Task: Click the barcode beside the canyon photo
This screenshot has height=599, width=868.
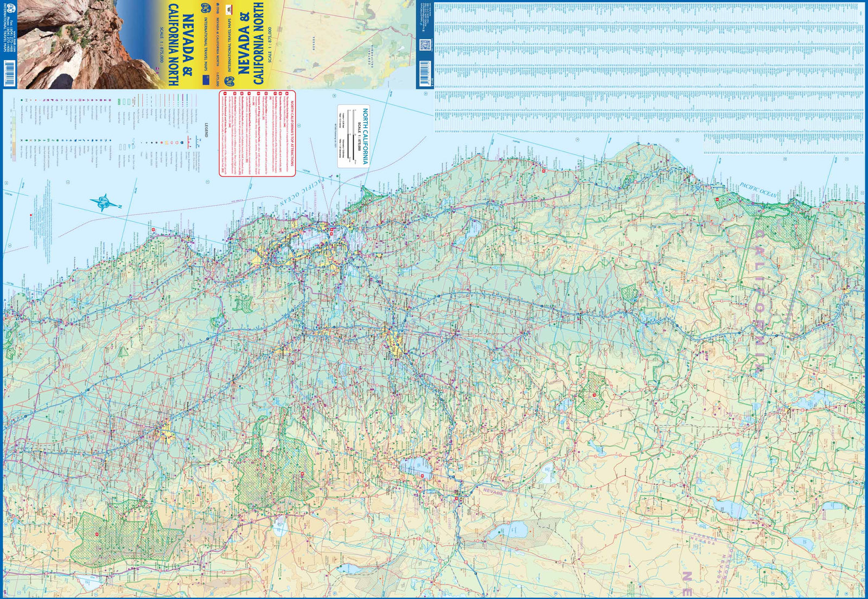Action: (x=9, y=73)
